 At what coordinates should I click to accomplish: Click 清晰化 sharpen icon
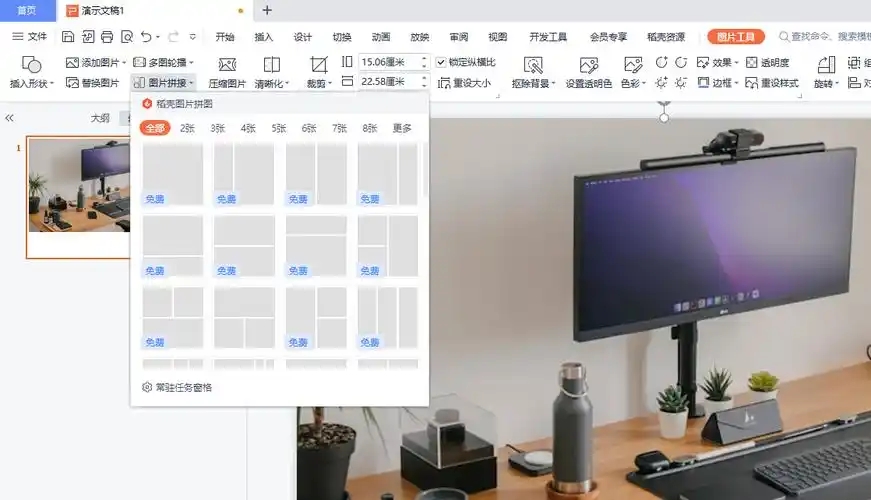coord(271,64)
